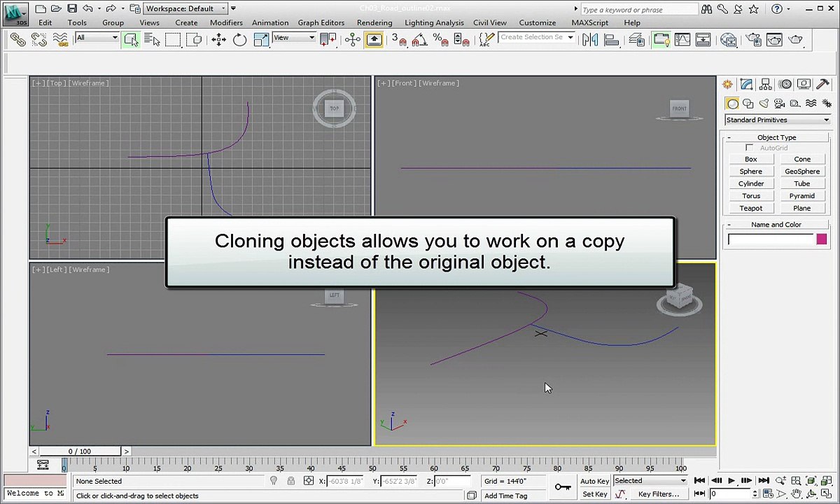The width and height of the screenshot is (840, 504).
Task: Activate the Select and Uniform Scale tool
Action: pos(261,40)
